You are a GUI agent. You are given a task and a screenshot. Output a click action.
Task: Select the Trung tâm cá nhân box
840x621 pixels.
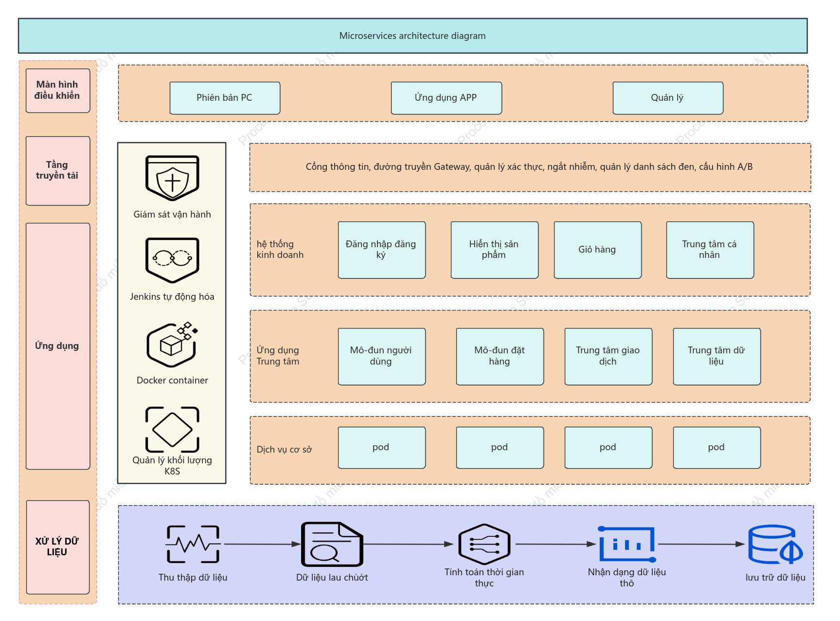point(710,250)
